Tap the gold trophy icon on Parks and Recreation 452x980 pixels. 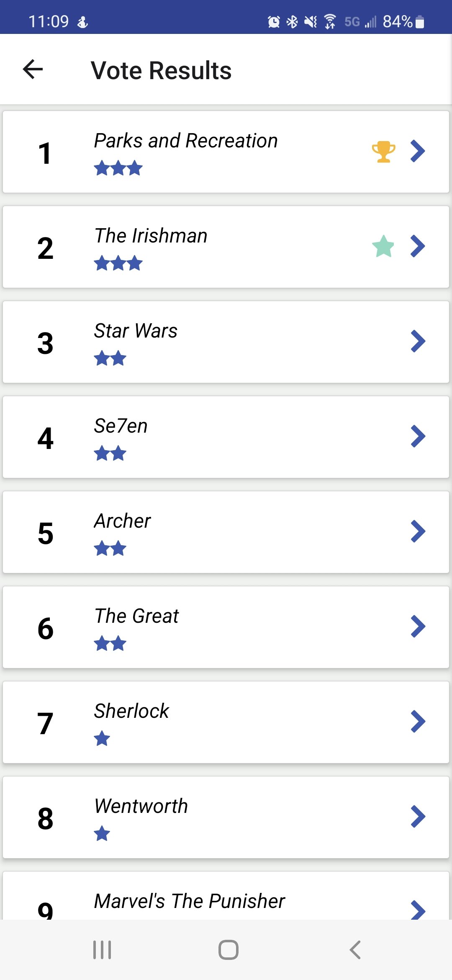coord(383,152)
